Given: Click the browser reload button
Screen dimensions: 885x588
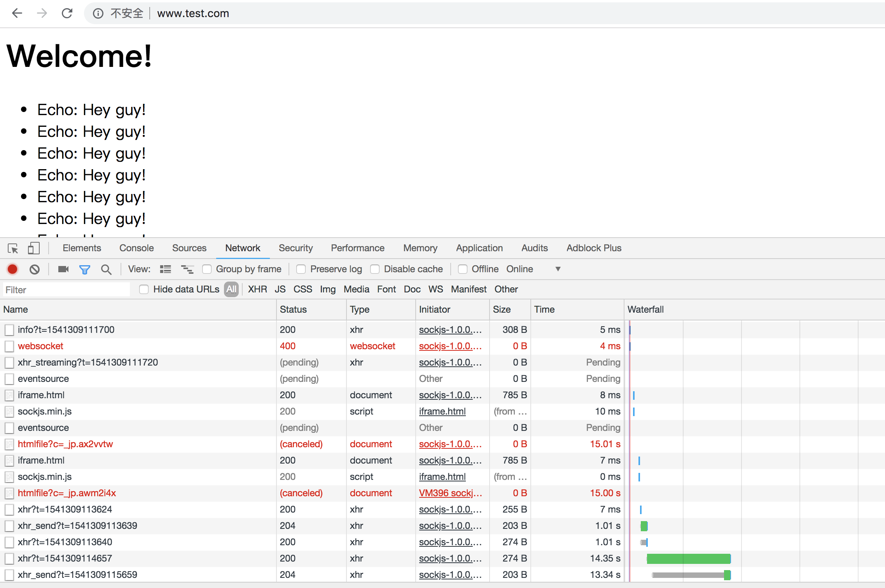Looking at the screenshot, I should (x=67, y=13).
